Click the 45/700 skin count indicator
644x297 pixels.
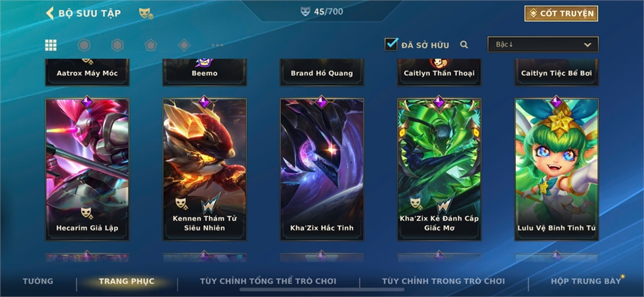coord(321,11)
